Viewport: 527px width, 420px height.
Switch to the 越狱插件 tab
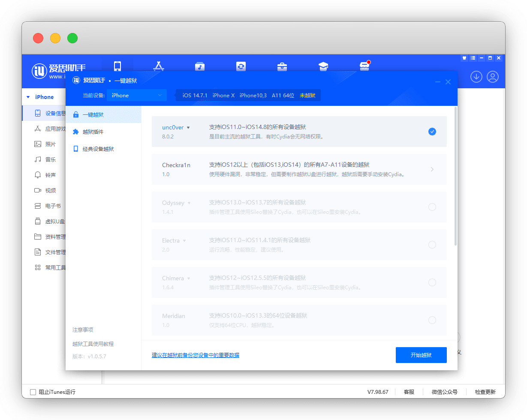[93, 132]
